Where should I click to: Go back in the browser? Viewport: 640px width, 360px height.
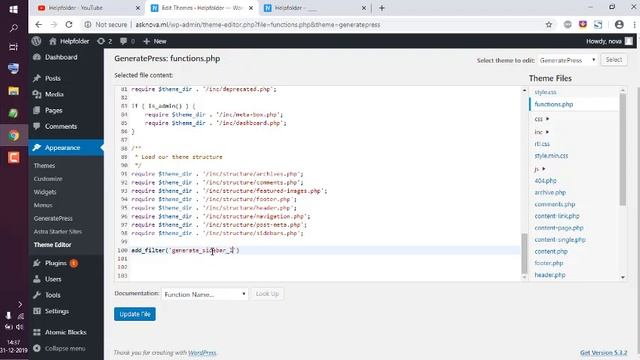38,24
